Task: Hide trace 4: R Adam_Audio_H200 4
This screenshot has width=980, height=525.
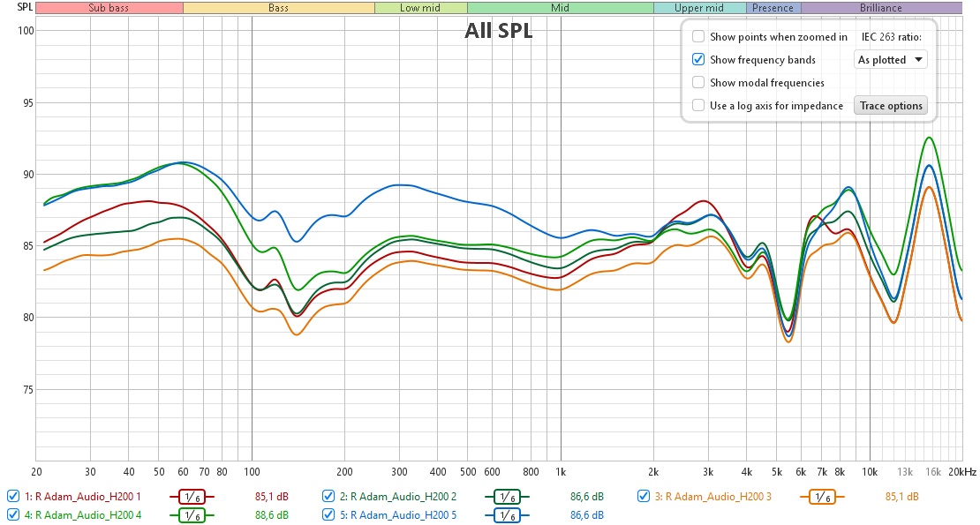Action: [x=12, y=515]
